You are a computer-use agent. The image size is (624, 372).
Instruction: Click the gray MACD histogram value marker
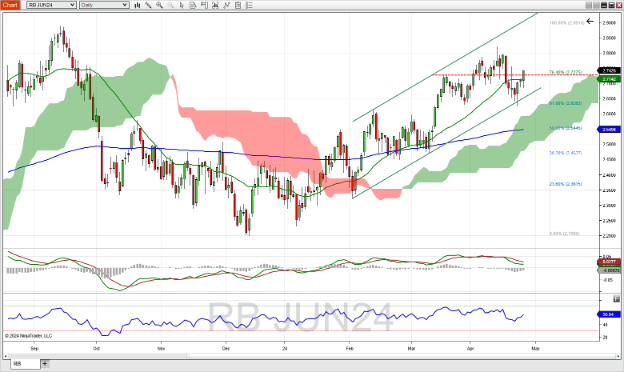click(x=609, y=271)
